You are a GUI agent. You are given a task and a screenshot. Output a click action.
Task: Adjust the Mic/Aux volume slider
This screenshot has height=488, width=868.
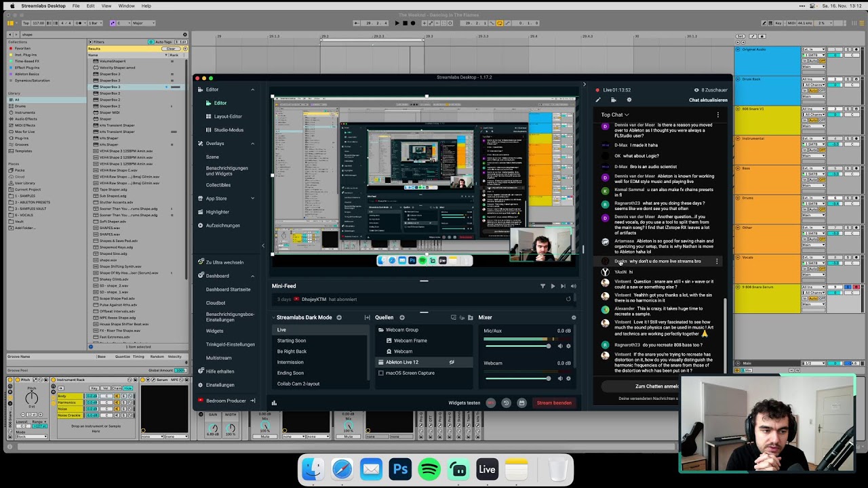[517, 346]
